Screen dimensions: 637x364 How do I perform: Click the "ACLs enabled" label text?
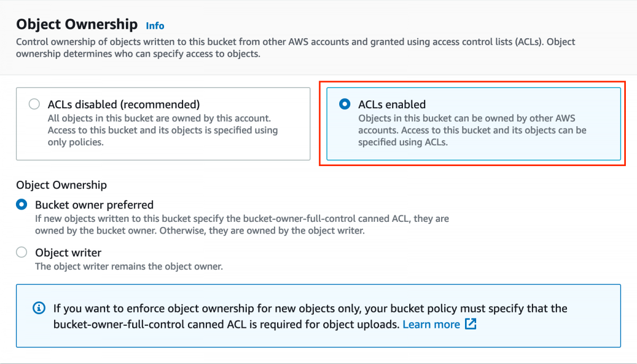[392, 104]
